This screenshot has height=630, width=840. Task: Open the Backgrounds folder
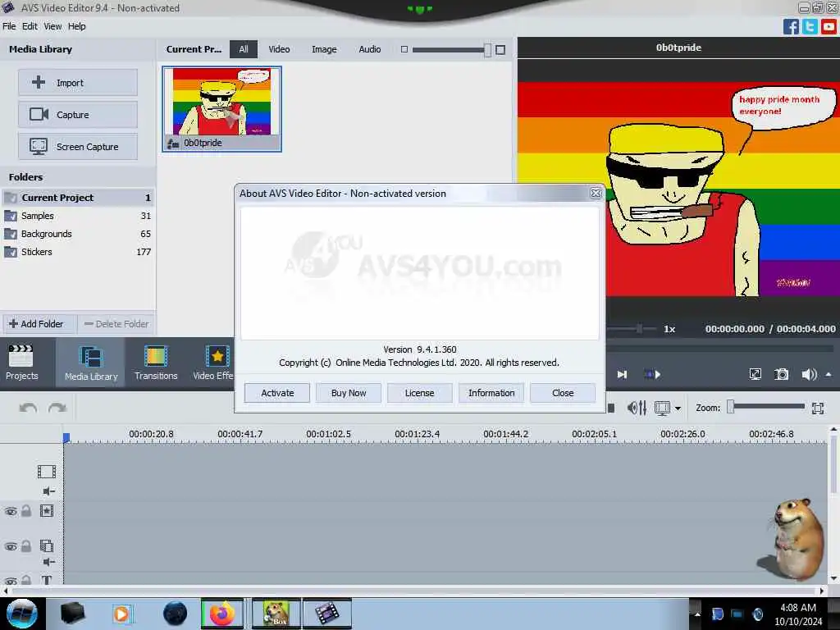[x=78, y=234]
